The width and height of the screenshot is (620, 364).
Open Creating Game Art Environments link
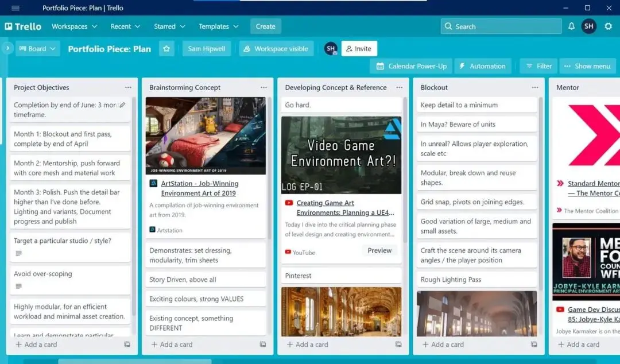click(x=345, y=208)
